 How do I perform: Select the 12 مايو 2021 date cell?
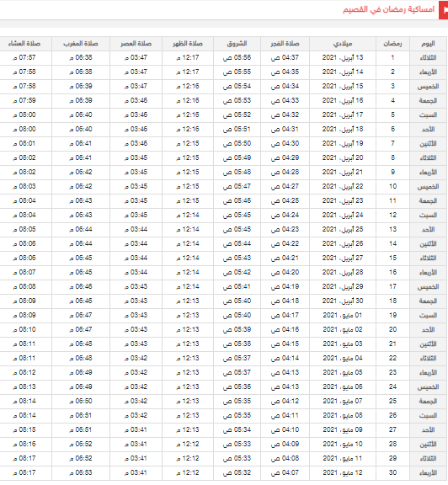pos(343,472)
